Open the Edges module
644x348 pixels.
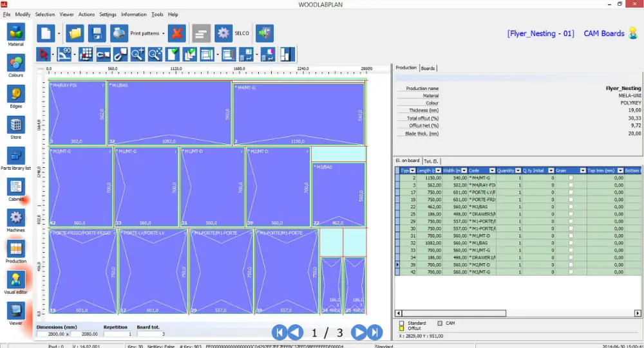pos(16,94)
